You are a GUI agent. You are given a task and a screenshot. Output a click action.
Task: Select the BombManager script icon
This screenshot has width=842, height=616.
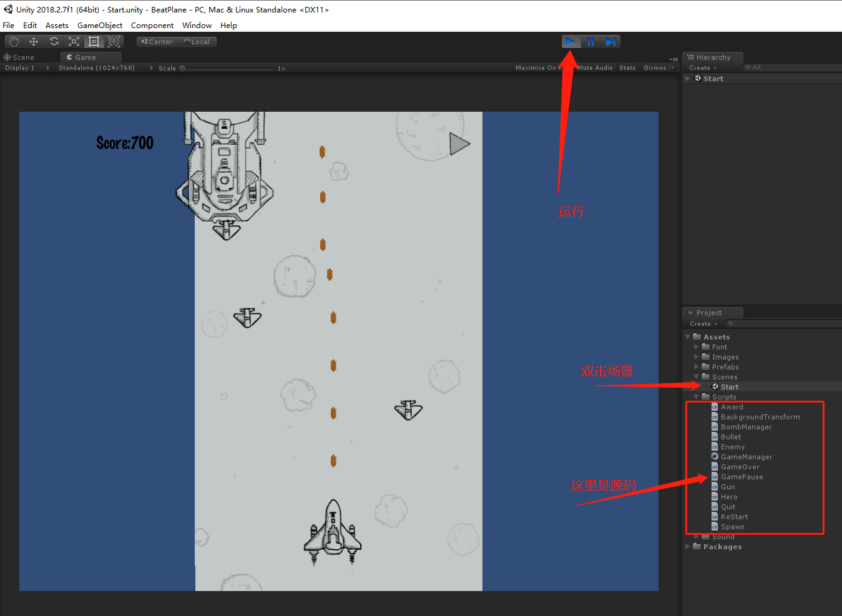pyautogui.click(x=715, y=427)
